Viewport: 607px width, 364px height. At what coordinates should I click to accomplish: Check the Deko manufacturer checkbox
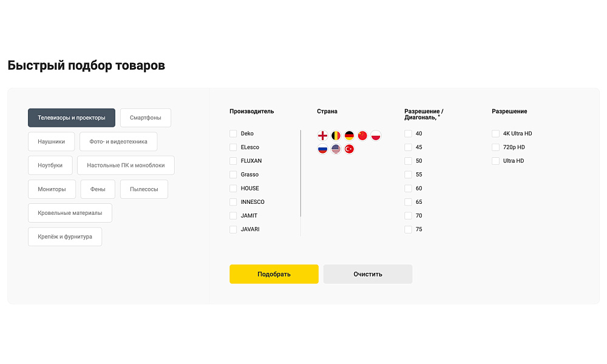(233, 133)
